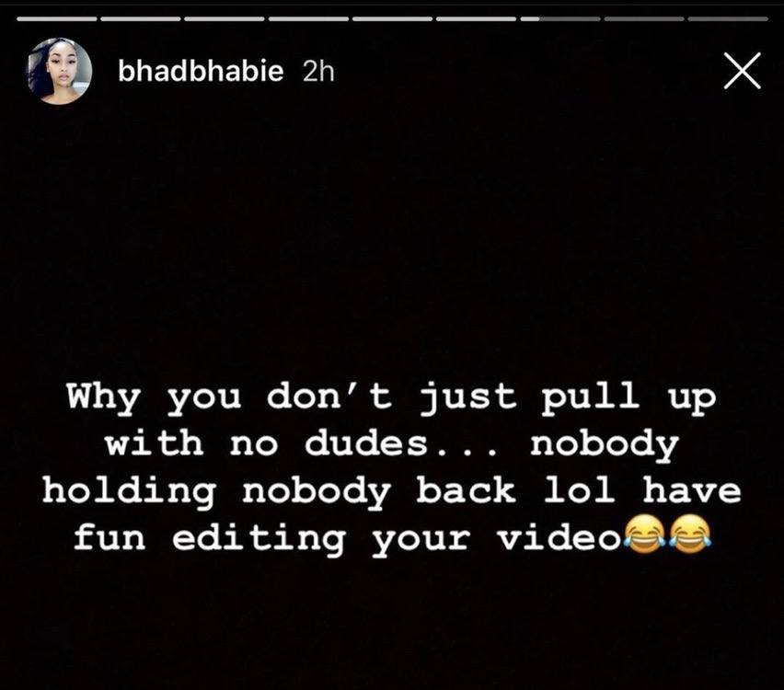Jump to the third story progress segment

(225, 19)
